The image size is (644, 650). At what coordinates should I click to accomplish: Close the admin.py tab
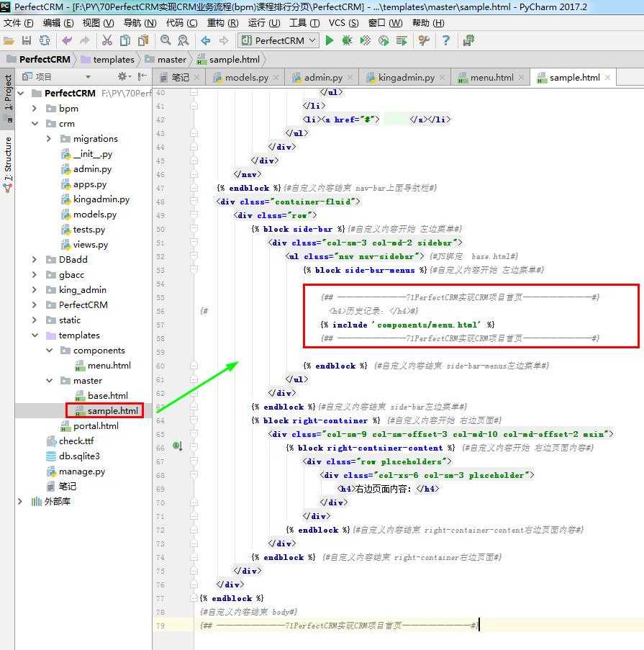point(350,78)
